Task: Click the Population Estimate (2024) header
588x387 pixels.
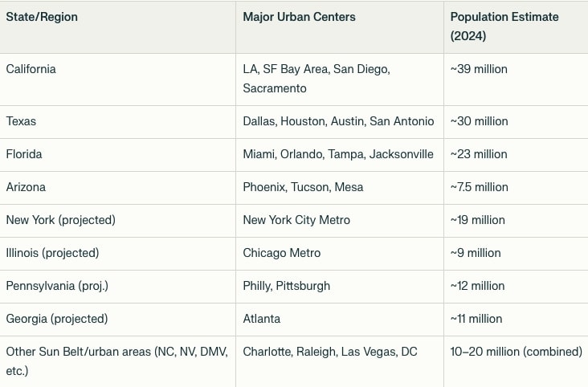Action: pyautogui.click(x=504, y=26)
